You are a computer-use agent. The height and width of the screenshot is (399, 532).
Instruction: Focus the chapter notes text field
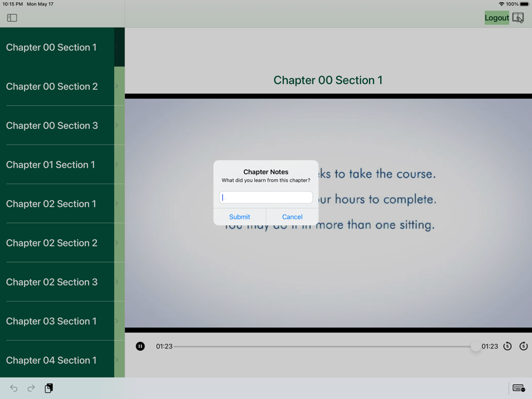(265, 197)
